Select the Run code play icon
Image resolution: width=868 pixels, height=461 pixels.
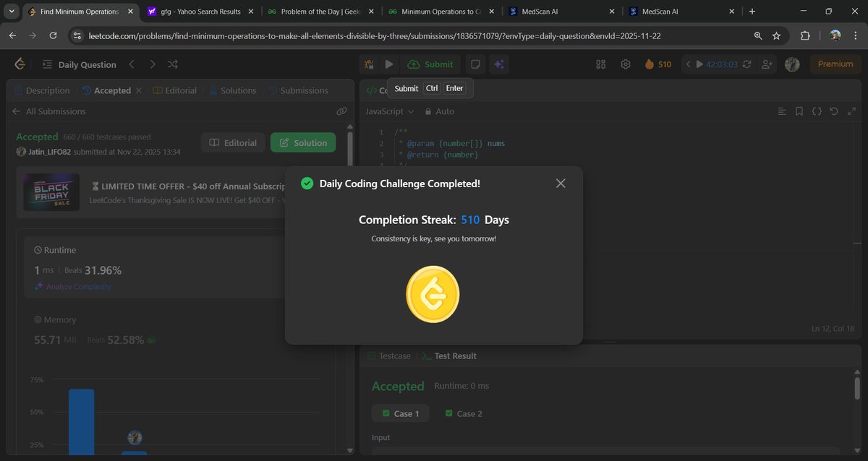389,64
